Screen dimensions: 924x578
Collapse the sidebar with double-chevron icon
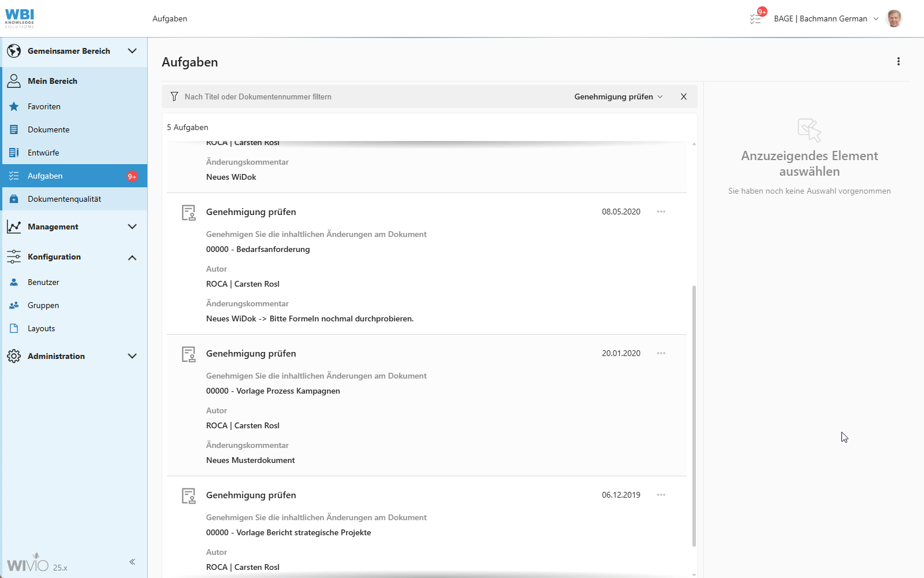tap(132, 562)
